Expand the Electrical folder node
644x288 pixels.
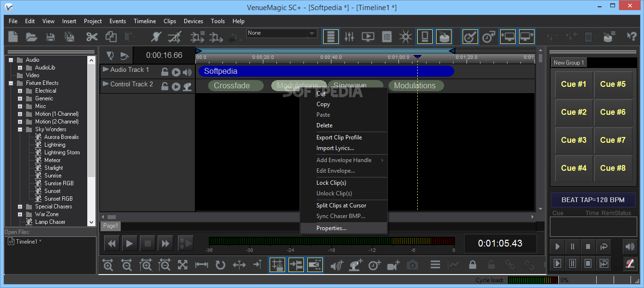(20, 91)
